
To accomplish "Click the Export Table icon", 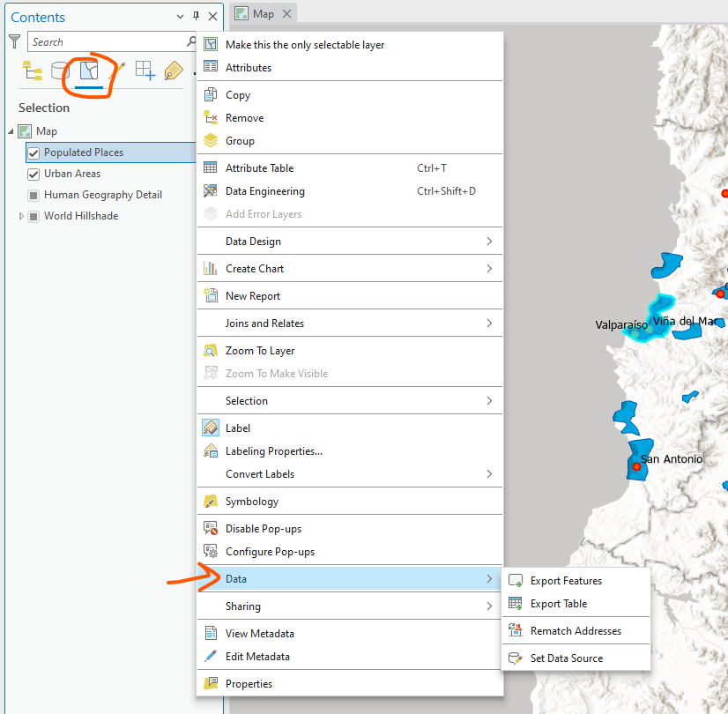I will click(x=516, y=604).
